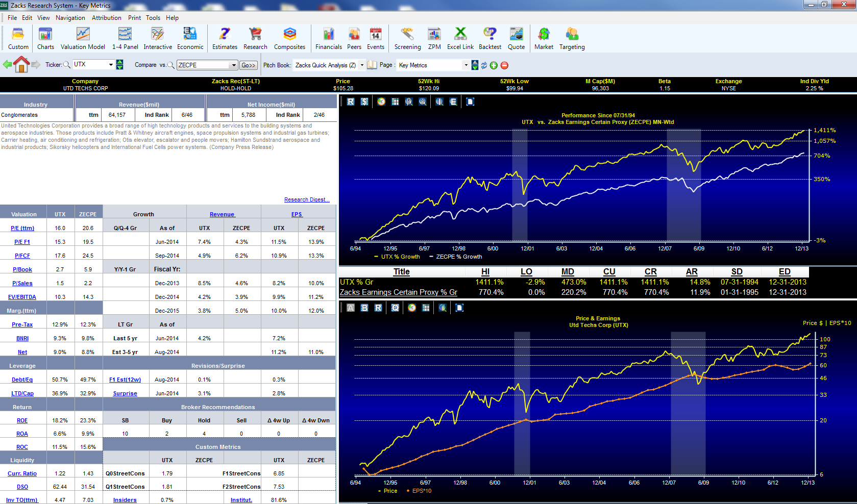
Task: Expand the Ticker UTX dropdown
Action: (110, 64)
